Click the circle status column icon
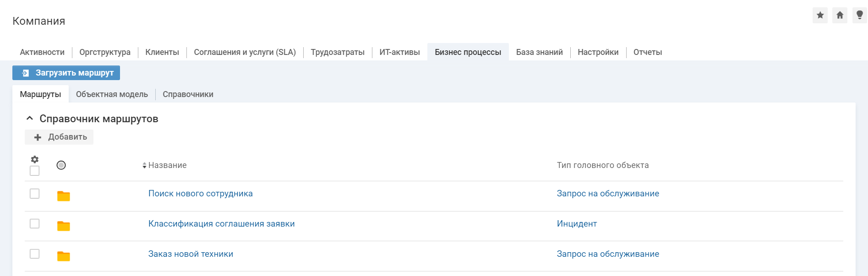Viewport: 868px width, 276px height. coord(61,165)
